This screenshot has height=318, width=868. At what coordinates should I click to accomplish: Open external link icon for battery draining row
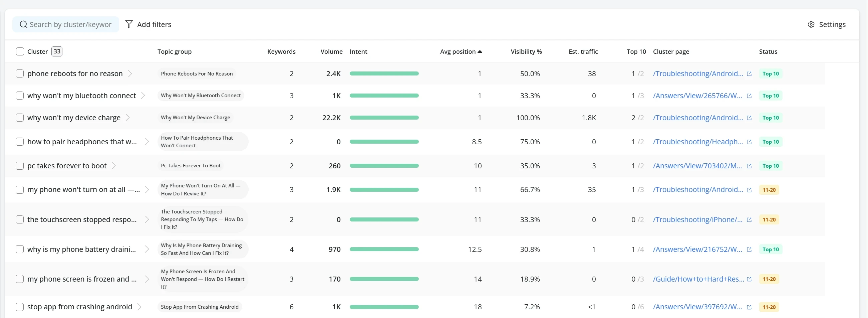749,250
